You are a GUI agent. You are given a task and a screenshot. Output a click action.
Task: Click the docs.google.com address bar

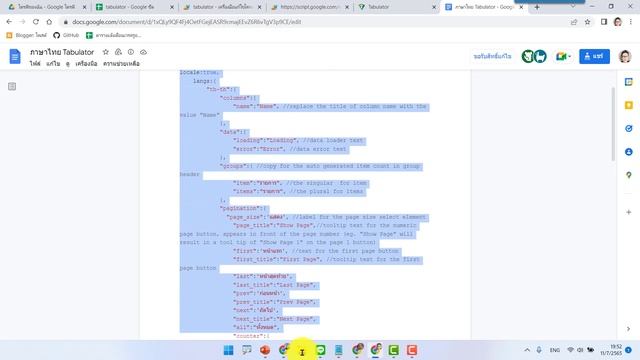click(x=186, y=22)
